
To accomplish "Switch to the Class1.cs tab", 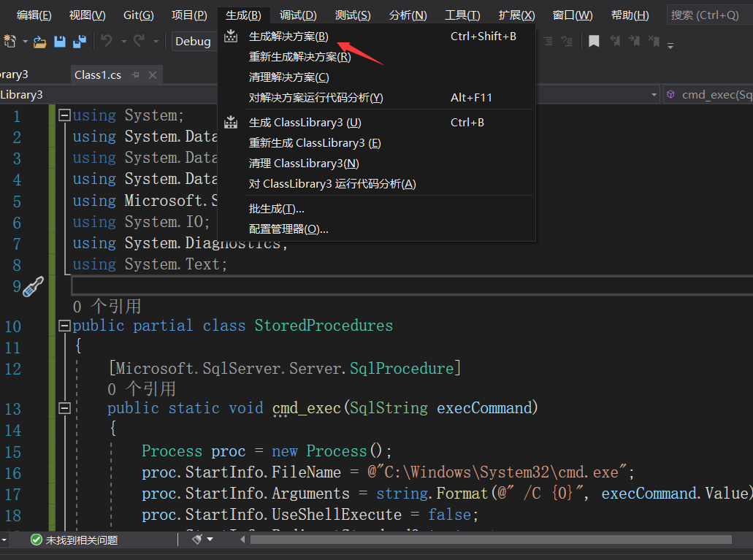I will tap(98, 75).
